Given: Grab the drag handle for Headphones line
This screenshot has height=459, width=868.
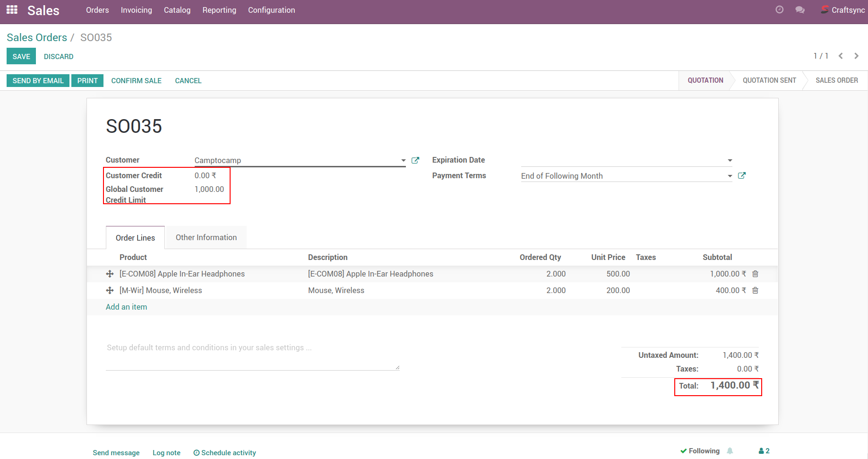Looking at the screenshot, I should coord(110,274).
